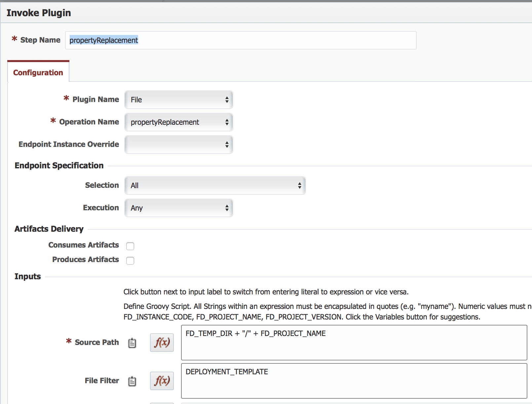This screenshot has width=532, height=404.
Task: Click the Invoke Plugin heading
Action: 39,13
